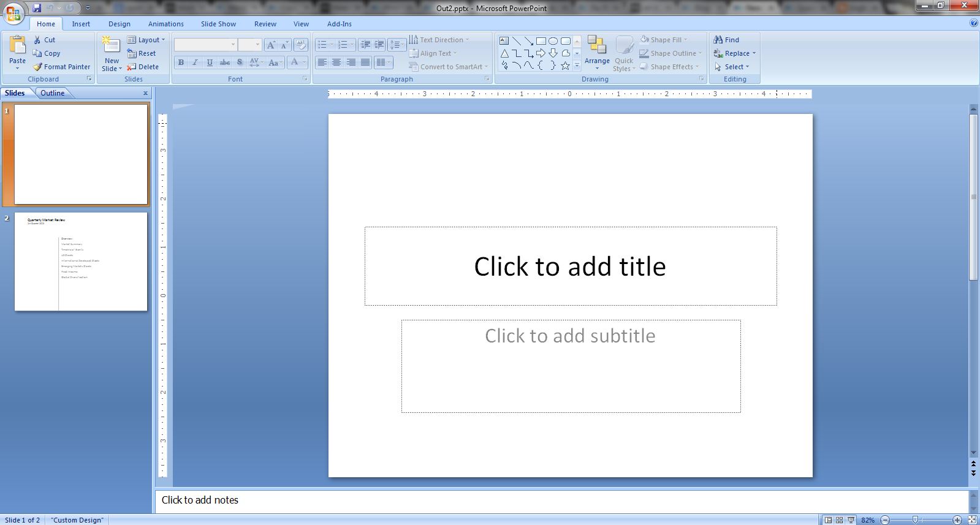
Task: Open the Layout dropdown
Action: pos(146,40)
